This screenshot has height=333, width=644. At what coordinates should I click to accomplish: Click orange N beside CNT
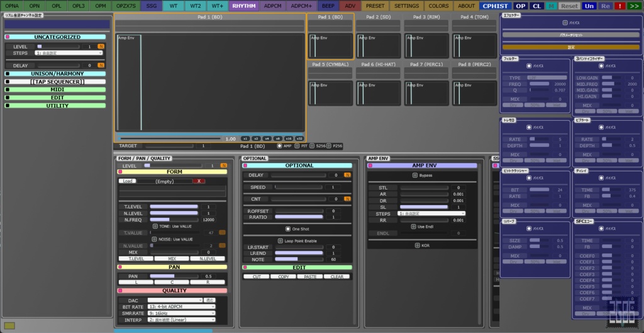click(x=347, y=199)
